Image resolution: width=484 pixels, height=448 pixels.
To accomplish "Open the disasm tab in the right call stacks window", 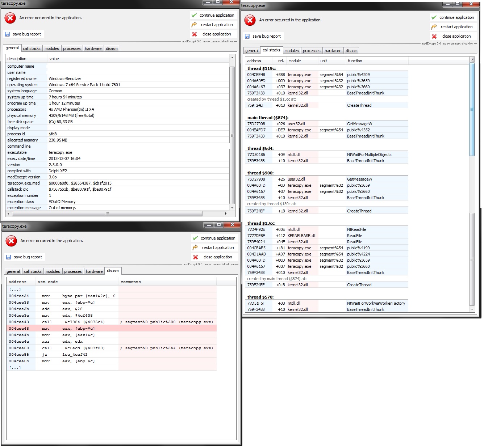I will tap(351, 51).
